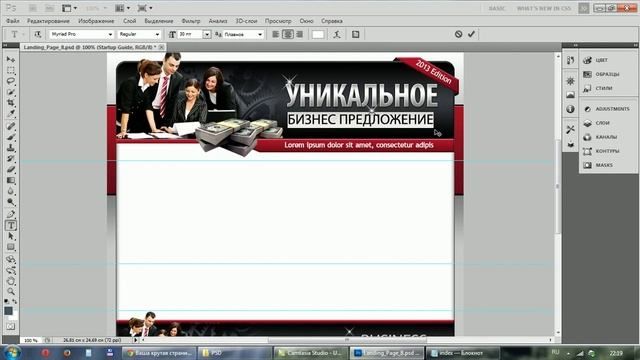Select the Path Selection tool
Viewport: 640px width, 360px height.
coord(11,236)
